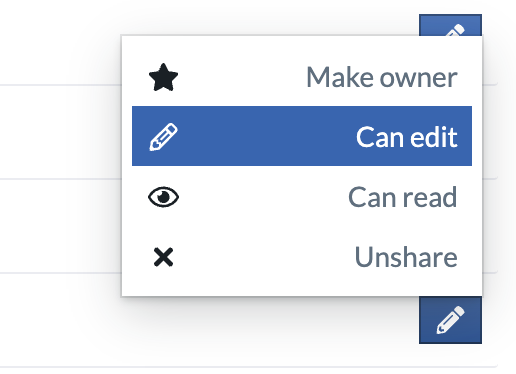Click the white pencil icon in Can edit row
516x374 pixels.
pyautogui.click(x=163, y=137)
